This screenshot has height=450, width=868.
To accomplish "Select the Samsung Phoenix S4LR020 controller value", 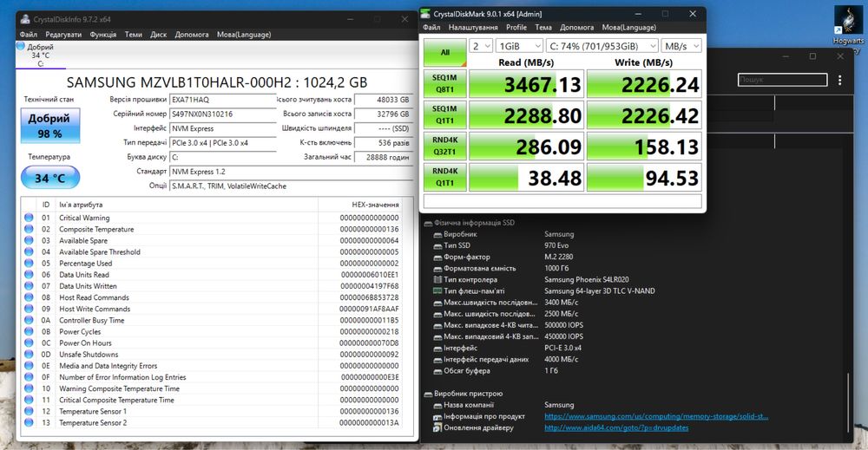I will 586,280.
